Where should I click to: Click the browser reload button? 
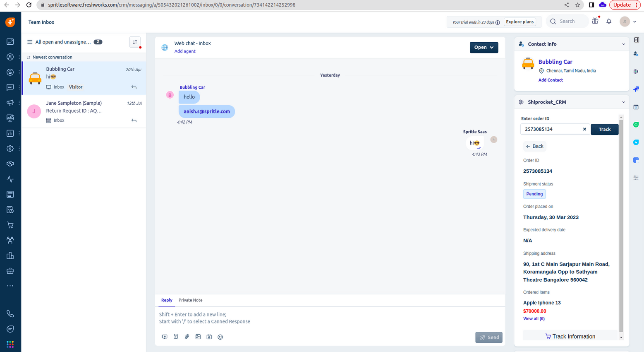click(29, 5)
